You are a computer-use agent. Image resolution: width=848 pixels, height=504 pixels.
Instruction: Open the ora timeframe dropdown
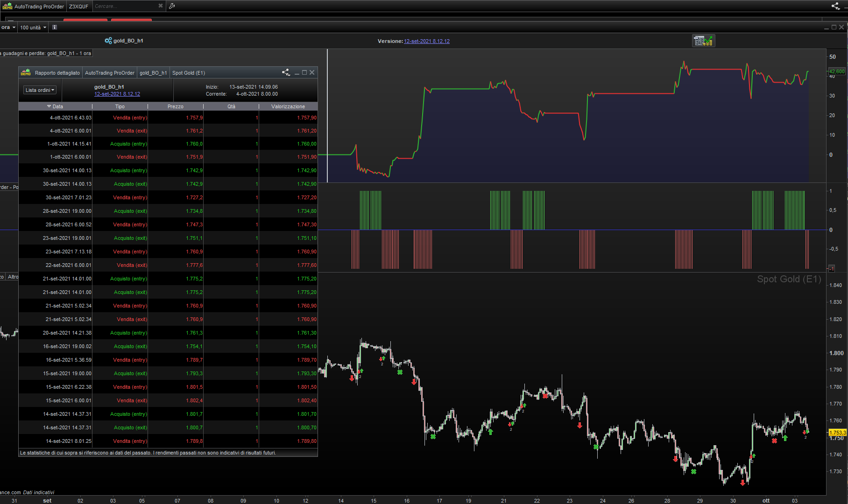[8, 28]
